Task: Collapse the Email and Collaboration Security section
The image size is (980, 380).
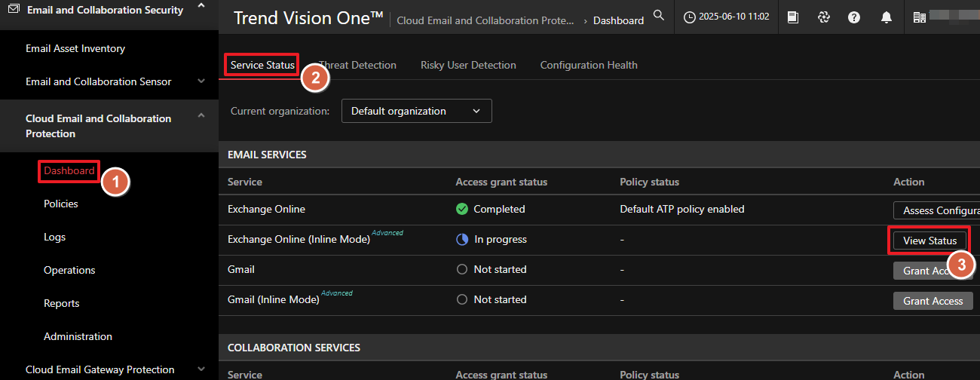Action: click(201, 7)
